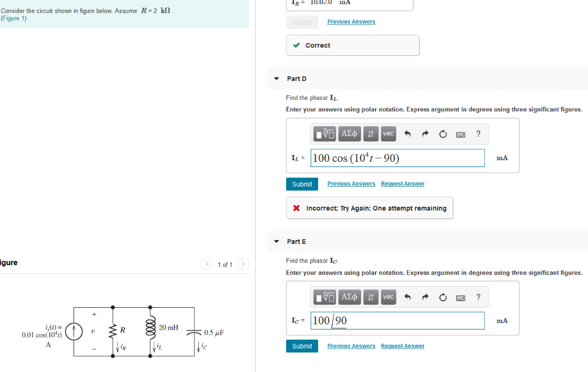Click Request Answer link for Part E

[x=403, y=346]
